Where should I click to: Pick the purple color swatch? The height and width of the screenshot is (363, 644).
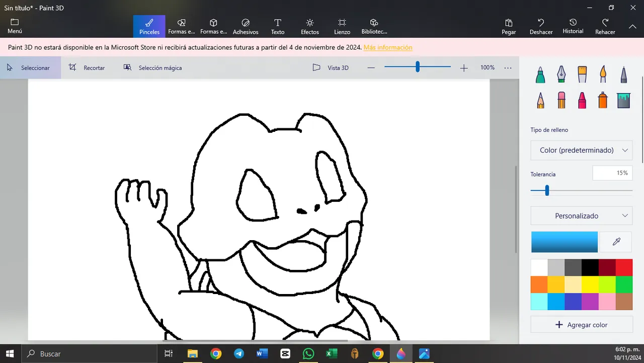[x=590, y=302]
